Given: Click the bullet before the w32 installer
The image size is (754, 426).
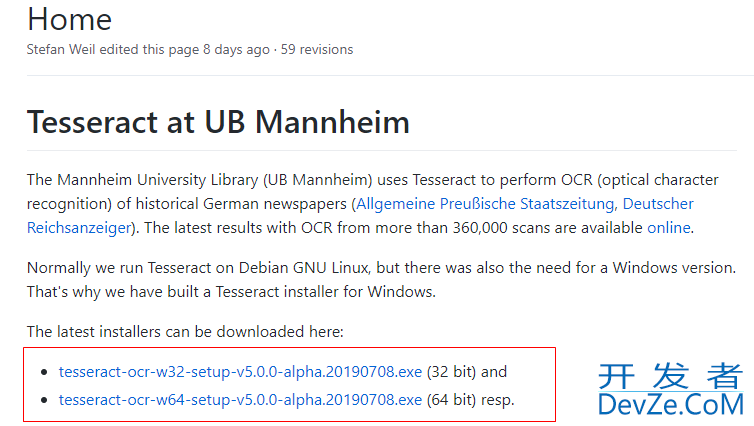Looking at the screenshot, I should click(x=44, y=372).
